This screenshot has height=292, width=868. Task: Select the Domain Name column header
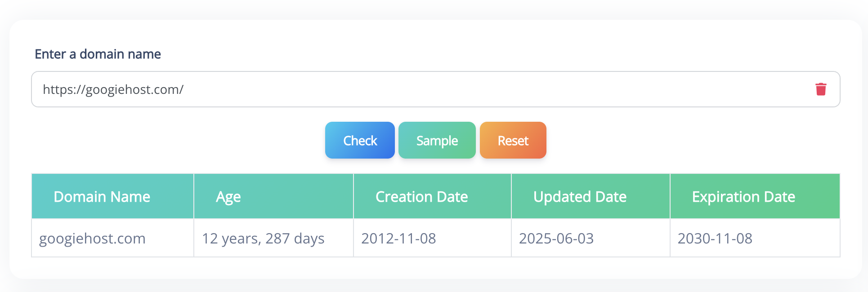pyautogui.click(x=102, y=197)
